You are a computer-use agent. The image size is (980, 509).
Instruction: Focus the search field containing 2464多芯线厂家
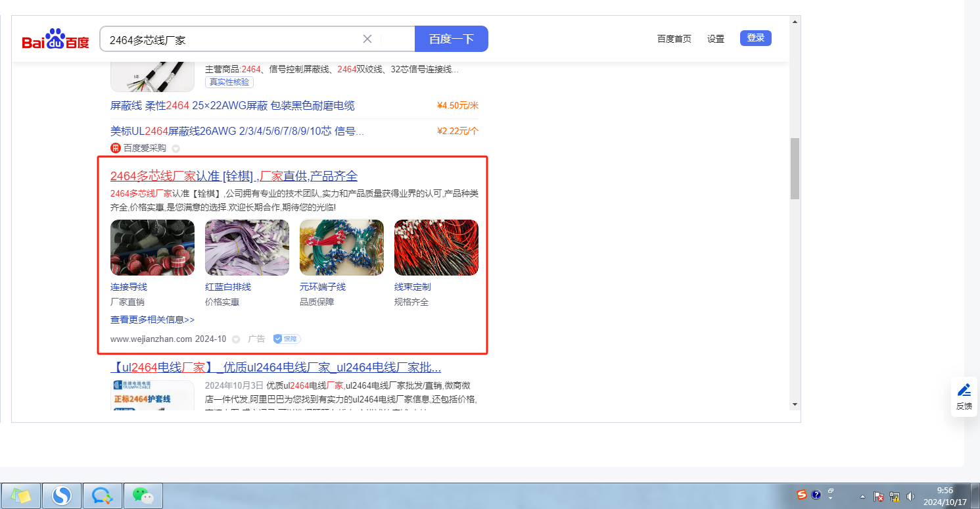click(x=257, y=39)
